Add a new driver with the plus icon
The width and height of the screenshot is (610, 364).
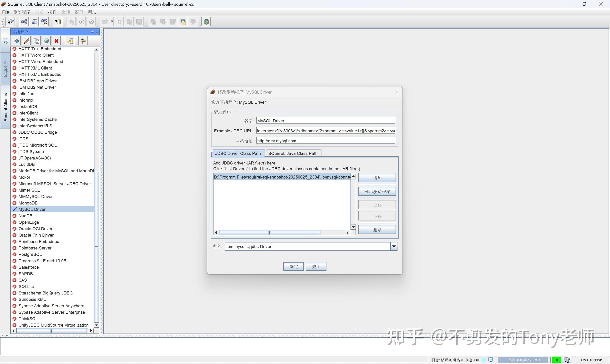pyautogui.click(x=16, y=41)
